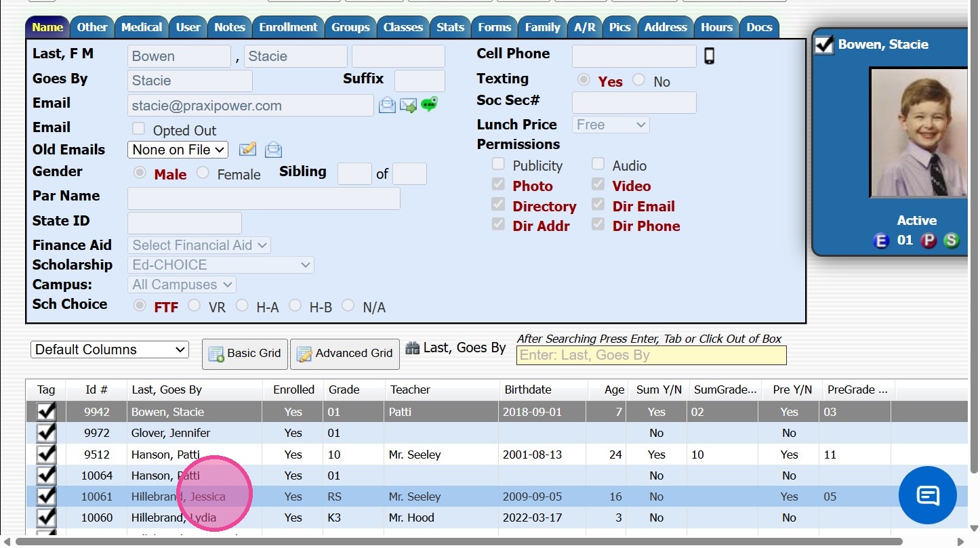Select No for Texting
980x548 pixels.
tap(638, 80)
